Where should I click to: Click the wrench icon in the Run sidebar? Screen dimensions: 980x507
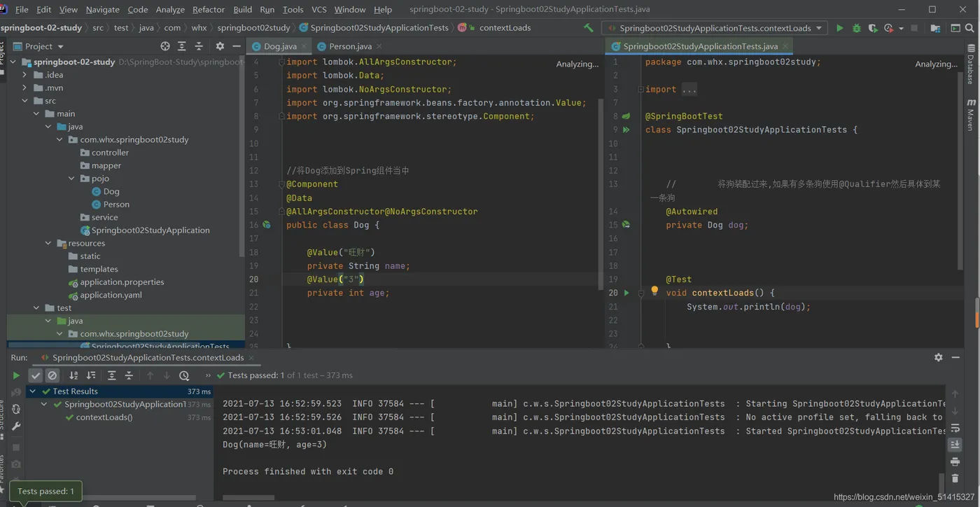(16, 426)
